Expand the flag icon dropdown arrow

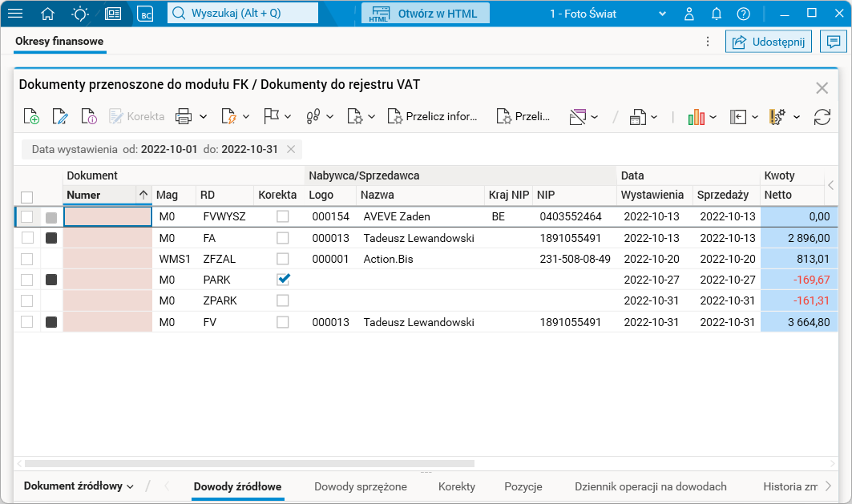287,117
